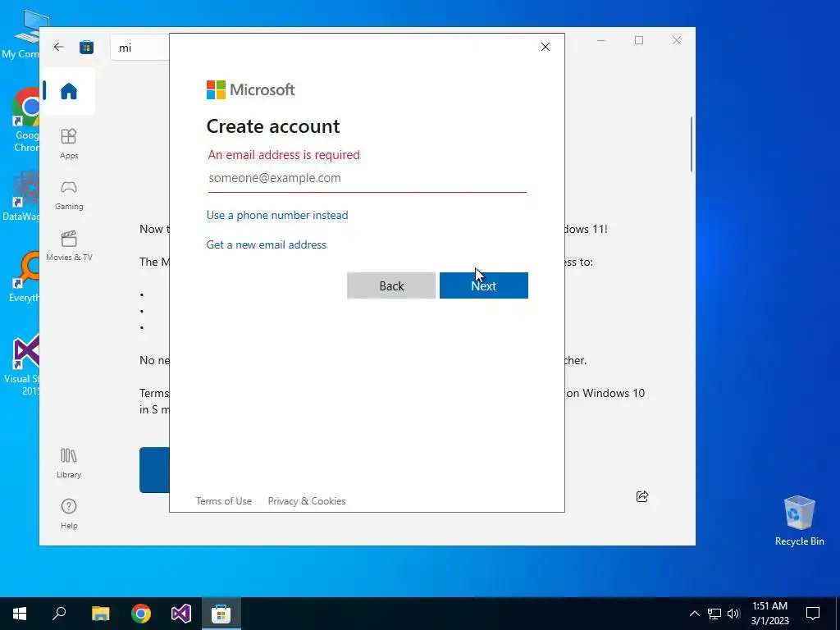Viewport: 840px width, 630px height.
Task: Open Movies & TV in Store sidebar
Action: coord(69,246)
